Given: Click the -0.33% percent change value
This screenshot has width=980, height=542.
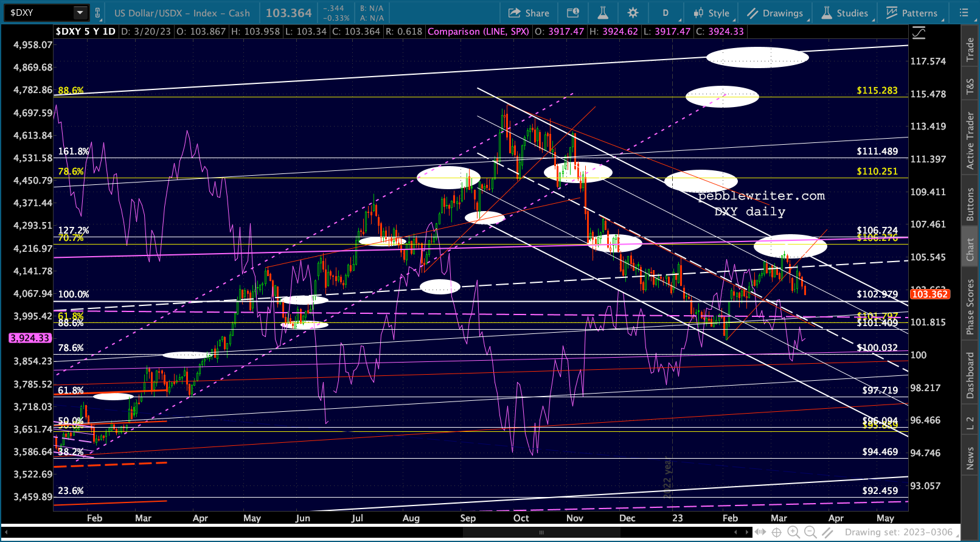Looking at the screenshot, I should [x=336, y=18].
